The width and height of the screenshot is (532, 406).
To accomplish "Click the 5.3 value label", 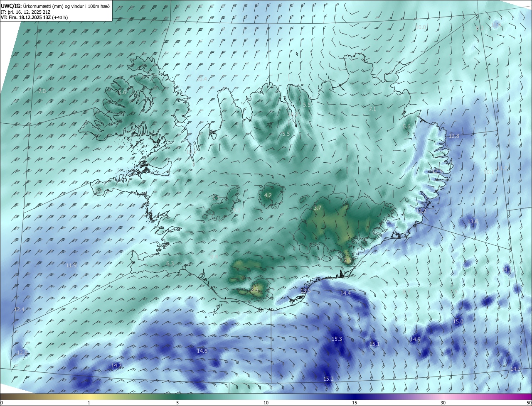I will click(x=215, y=198).
